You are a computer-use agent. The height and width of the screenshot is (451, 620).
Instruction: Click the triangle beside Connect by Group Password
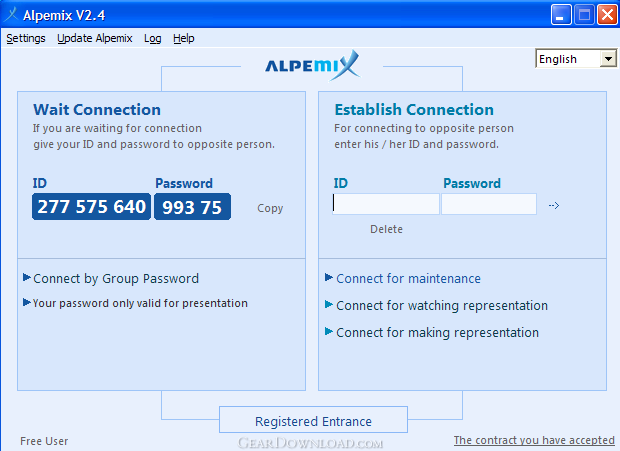tap(27, 277)
